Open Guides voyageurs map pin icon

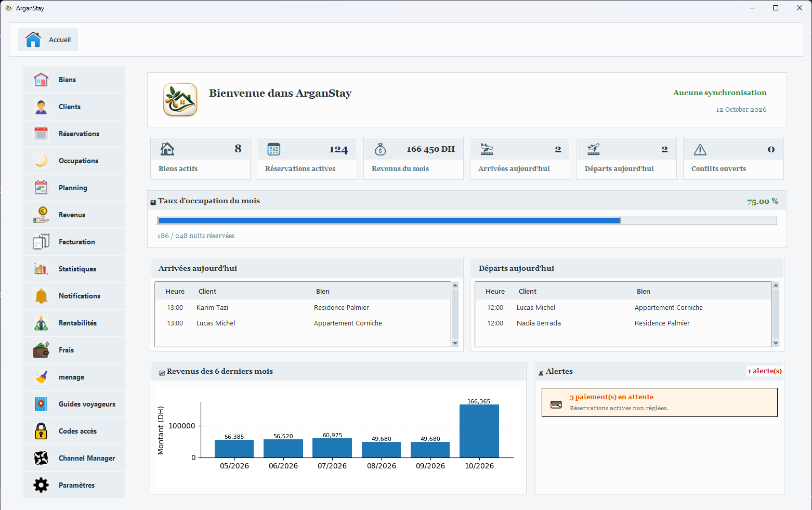click(x=41, y=404)
